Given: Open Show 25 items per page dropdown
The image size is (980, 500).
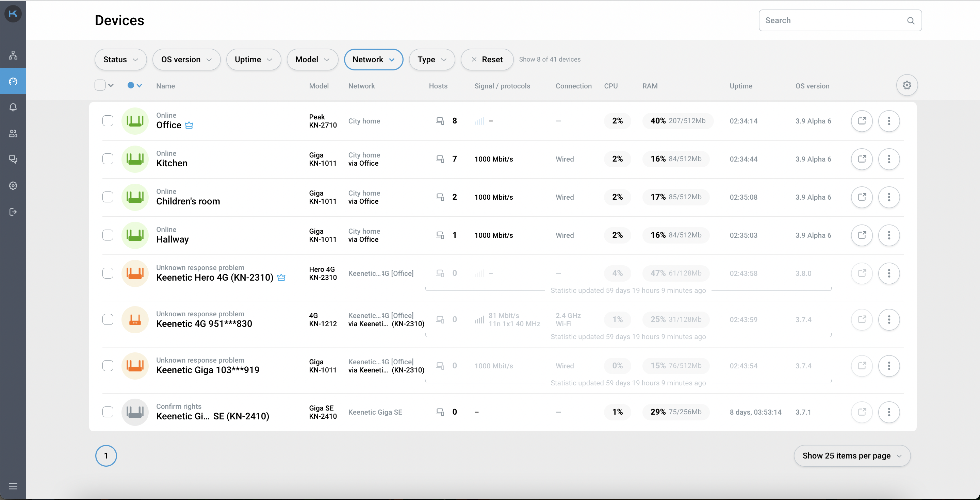Looking at the screenshot, I should pos(852,456).
